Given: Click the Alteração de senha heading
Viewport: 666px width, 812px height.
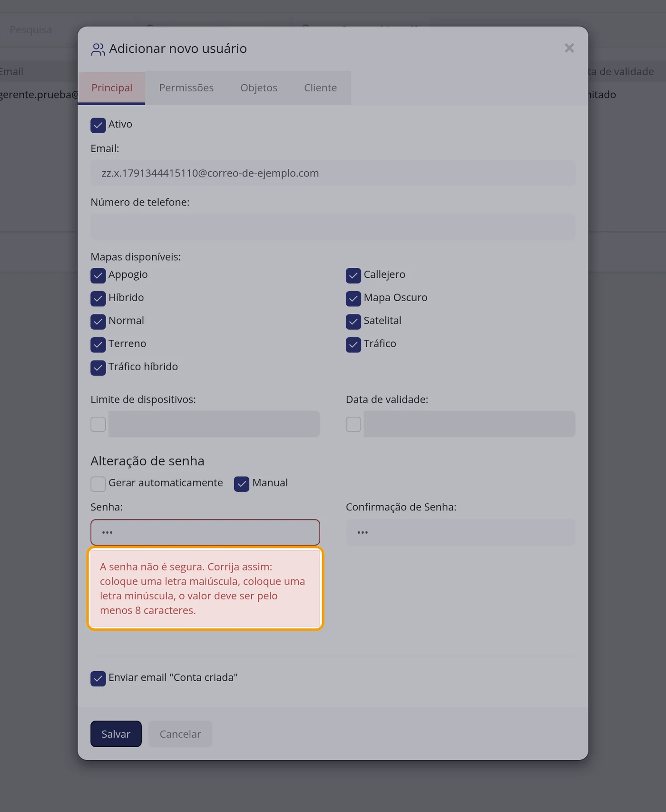Looking at the screenshot, I should pos(147,461).
